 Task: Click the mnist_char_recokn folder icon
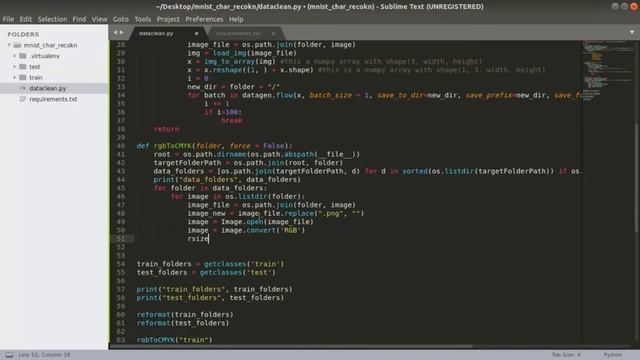coord(17,45)
